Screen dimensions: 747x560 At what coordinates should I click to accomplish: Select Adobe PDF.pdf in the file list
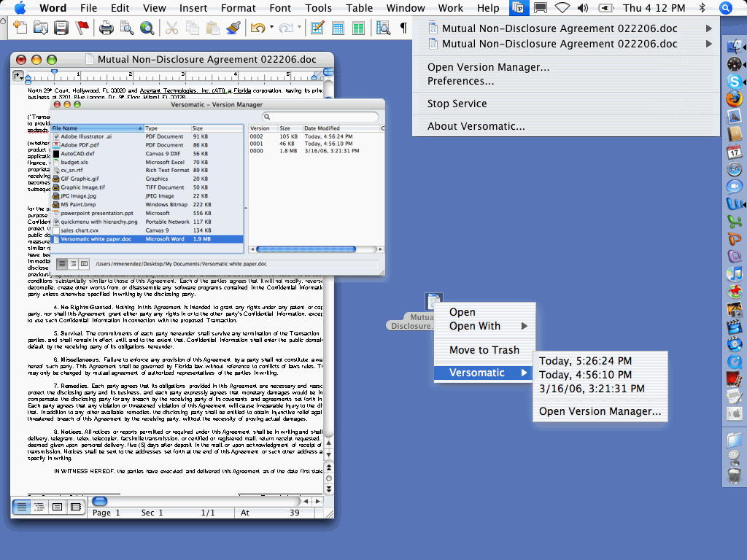click(147, 145)
